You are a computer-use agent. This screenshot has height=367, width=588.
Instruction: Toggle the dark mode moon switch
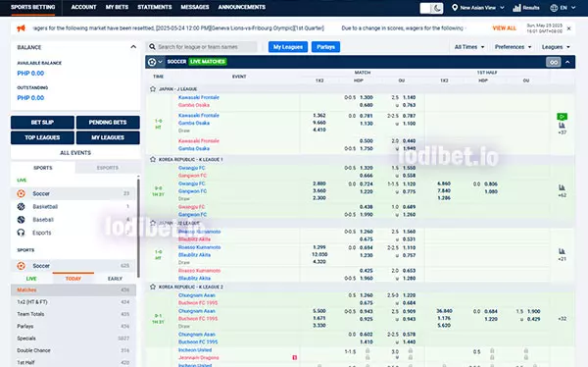coord(431,8)
